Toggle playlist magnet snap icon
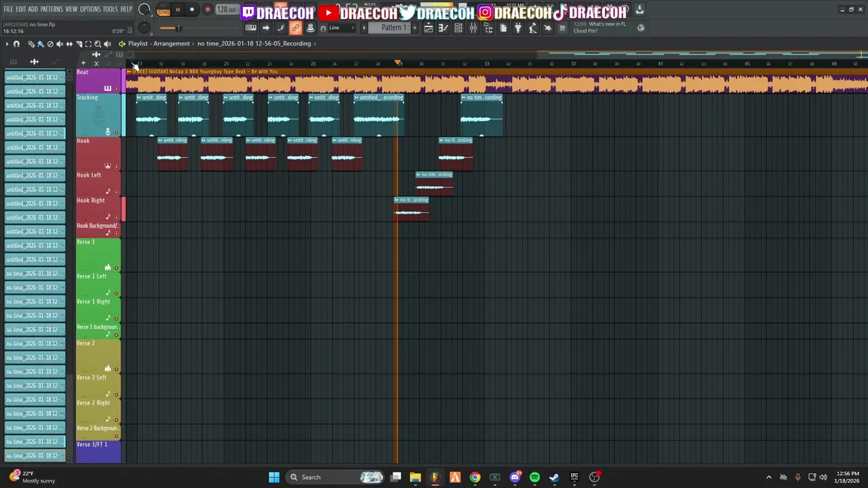This screenshot has width=868, height=488. pos(16,44)
